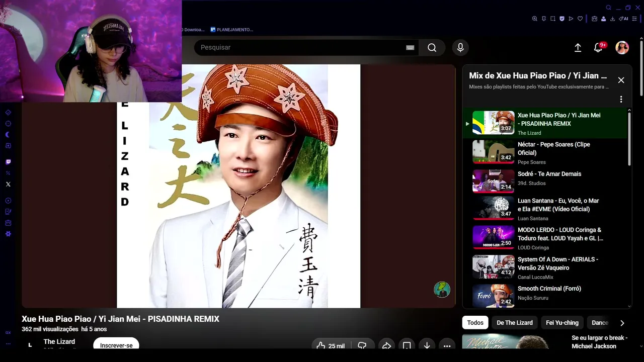Screen dimensions: 644x362
Task: Select MODO LERDO - LOUD Coringa title
Action: pos(560,234)
